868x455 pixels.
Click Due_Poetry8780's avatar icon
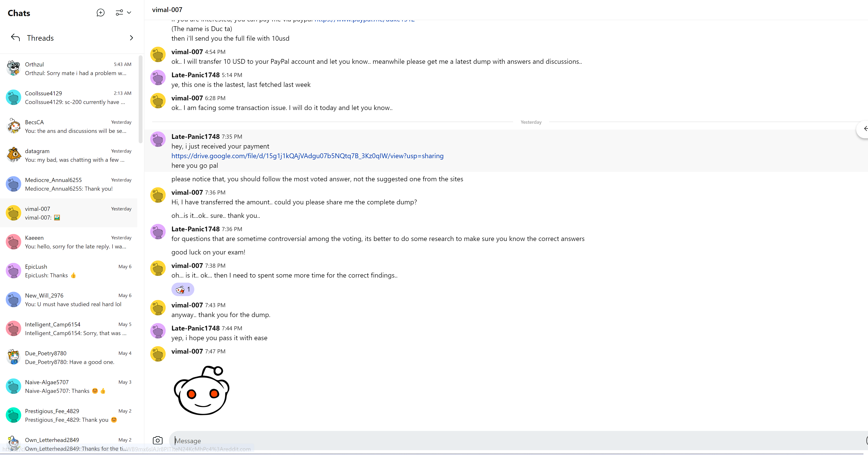13,357
